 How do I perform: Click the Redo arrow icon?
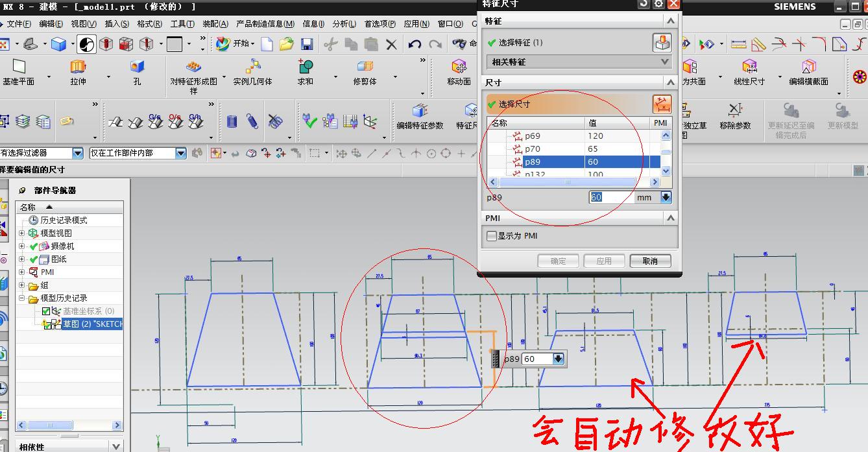[x=435, y=44]
